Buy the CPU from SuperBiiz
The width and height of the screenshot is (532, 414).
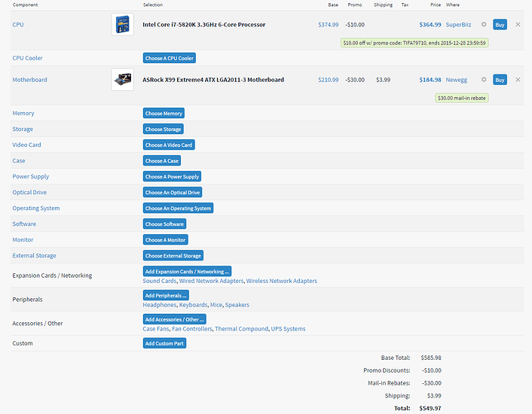[500, 24]
